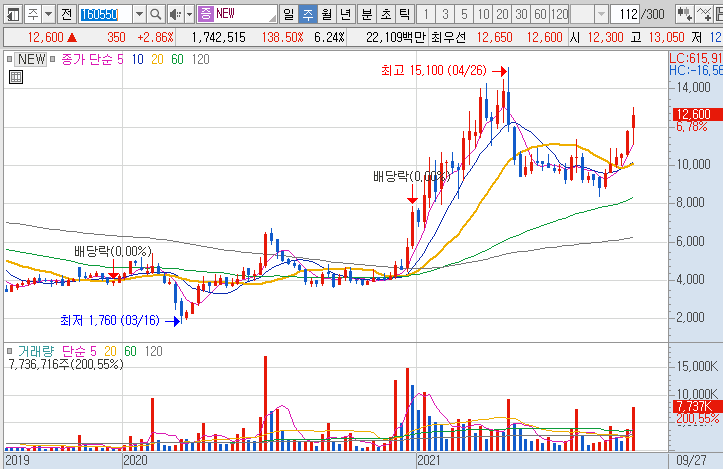Click the sidebar toggle panel icon

tap(13, 14)
